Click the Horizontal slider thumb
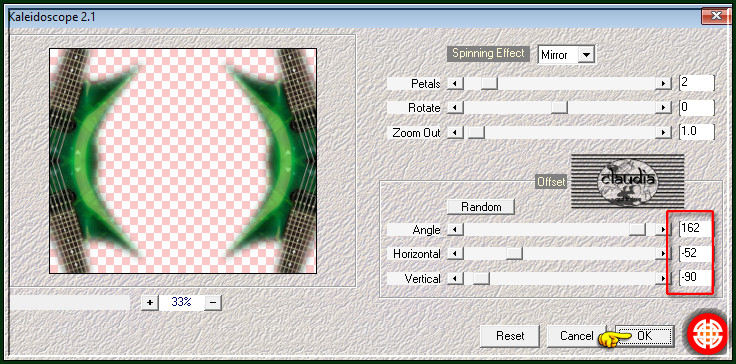Viewport: 736px width, 364px height. (x=514, y=254)
